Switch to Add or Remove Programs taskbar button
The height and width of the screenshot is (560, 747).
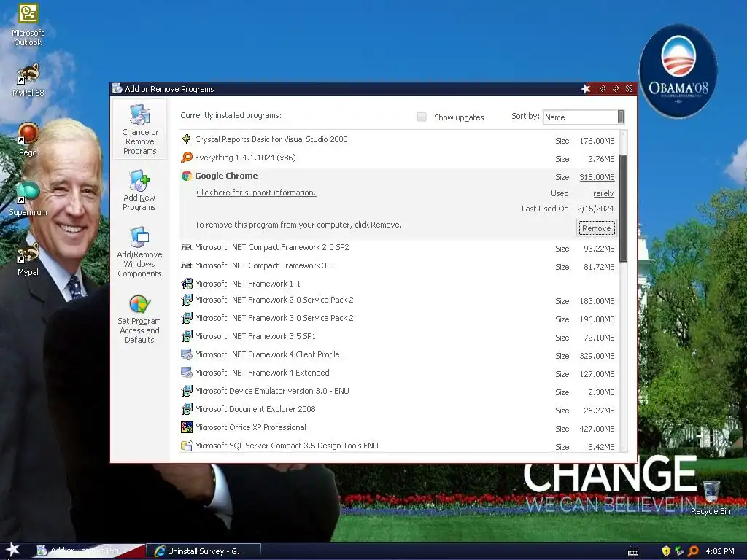(89, 551)
